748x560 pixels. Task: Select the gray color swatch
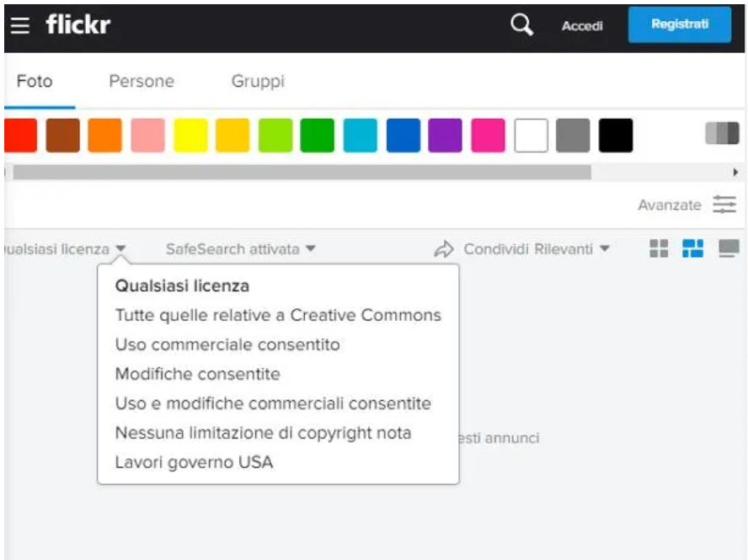[573, 136]
